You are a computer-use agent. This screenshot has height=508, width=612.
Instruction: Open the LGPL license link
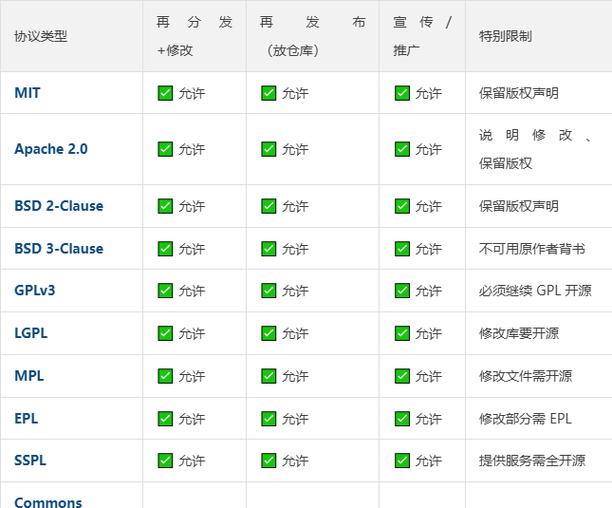tap(31, 333)
